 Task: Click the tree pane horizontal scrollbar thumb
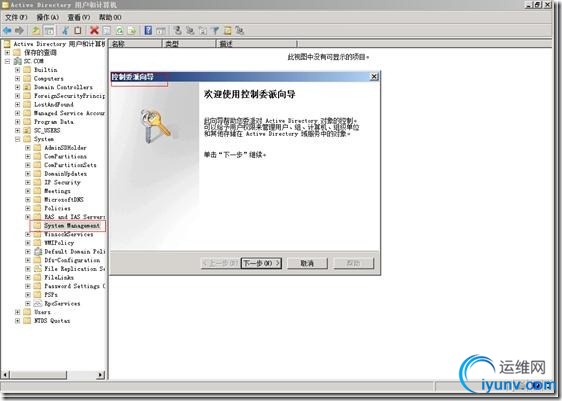tap(38, 375)
